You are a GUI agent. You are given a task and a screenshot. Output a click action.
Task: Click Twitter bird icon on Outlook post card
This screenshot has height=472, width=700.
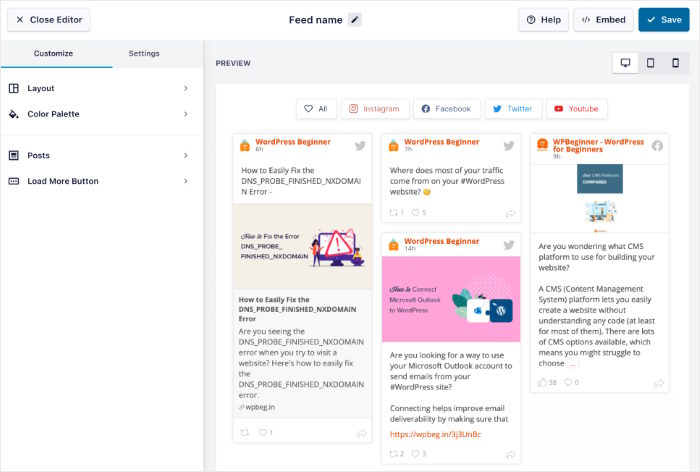pos(509,245)
